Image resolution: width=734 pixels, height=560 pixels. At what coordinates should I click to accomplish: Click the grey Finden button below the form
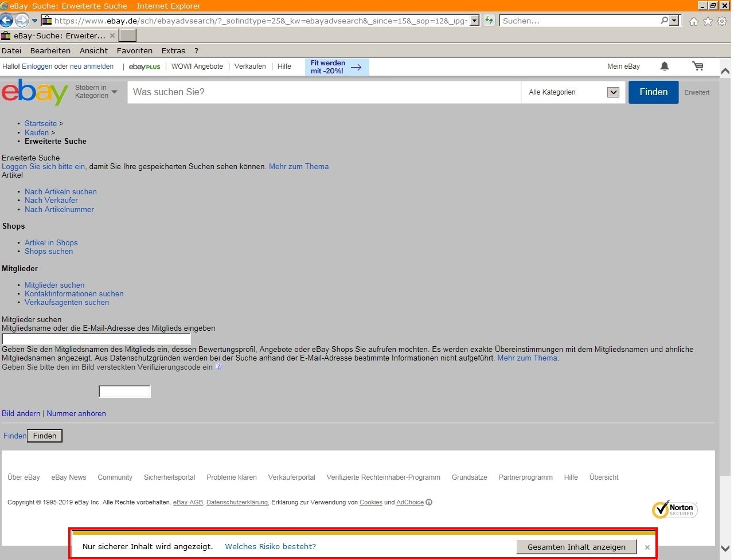[45, 436]
